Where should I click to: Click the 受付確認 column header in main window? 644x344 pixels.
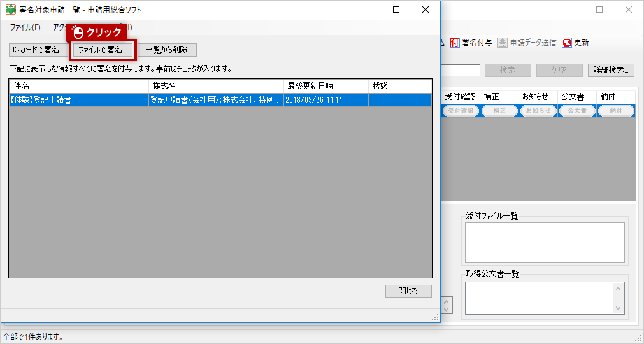coord(461,97)
